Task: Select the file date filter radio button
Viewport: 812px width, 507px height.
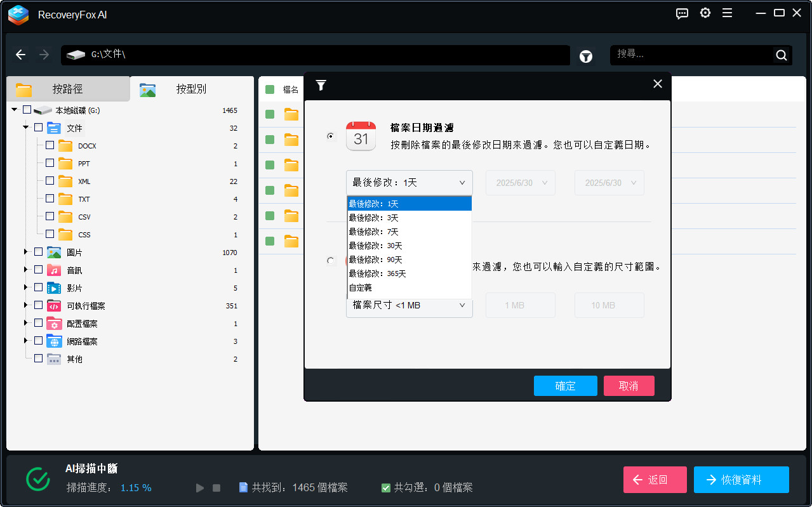Action: click(330, 136)
